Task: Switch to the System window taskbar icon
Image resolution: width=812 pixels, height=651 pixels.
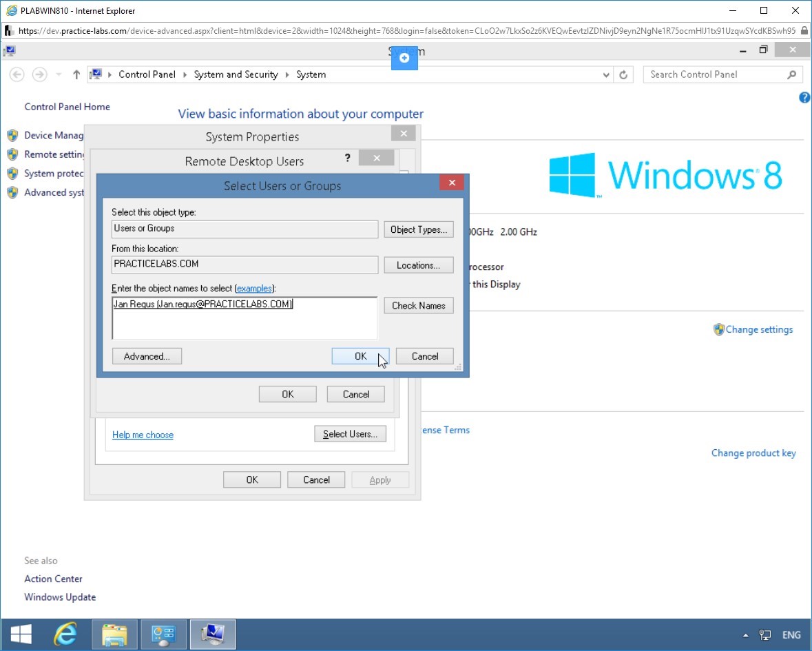Action: 213,634
